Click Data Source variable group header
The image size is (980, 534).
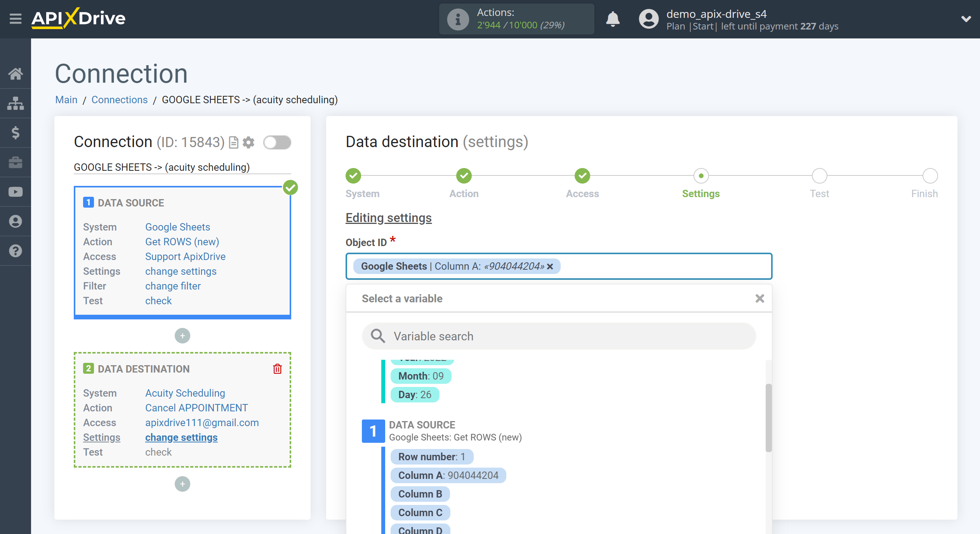point(442,431)
